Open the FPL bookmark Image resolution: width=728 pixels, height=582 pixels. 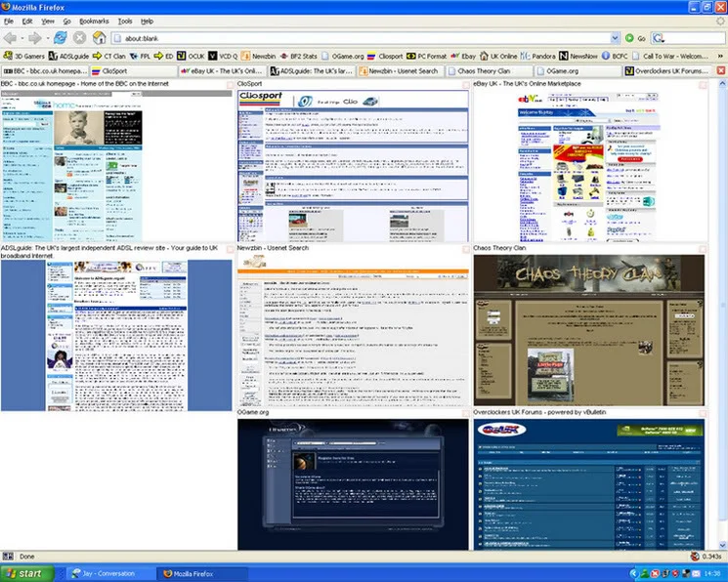click(x=140, y=56)
